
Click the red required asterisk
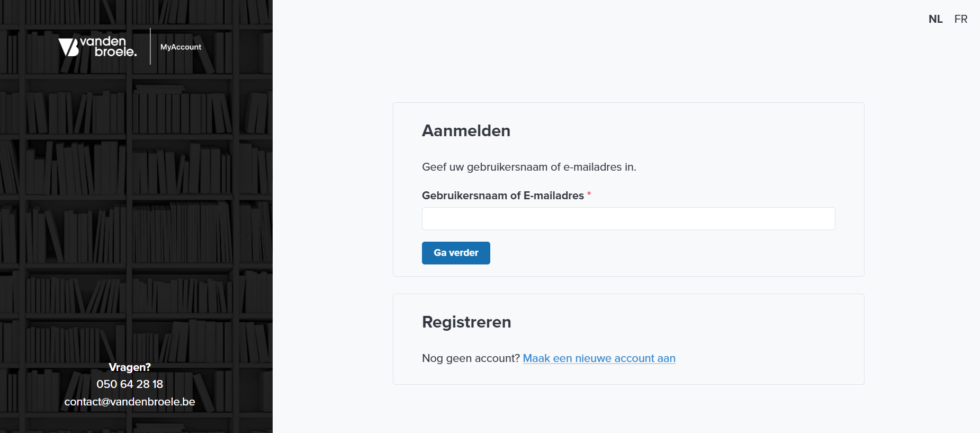(x=589, y=195)
